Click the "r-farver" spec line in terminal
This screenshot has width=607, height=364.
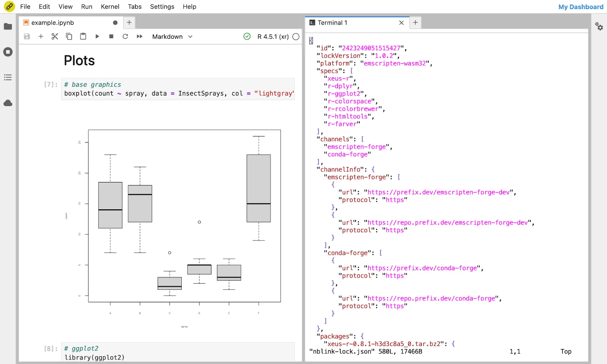pos(342,124)
